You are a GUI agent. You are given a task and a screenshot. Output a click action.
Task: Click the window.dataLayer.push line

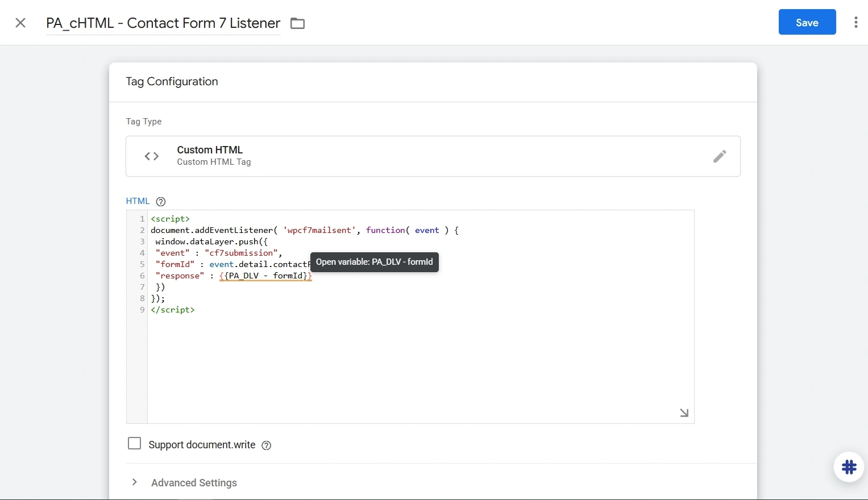[x=211, y=241]
